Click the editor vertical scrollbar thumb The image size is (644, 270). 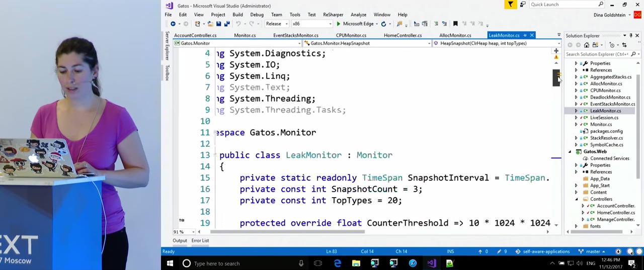click(x=556, y=77)
